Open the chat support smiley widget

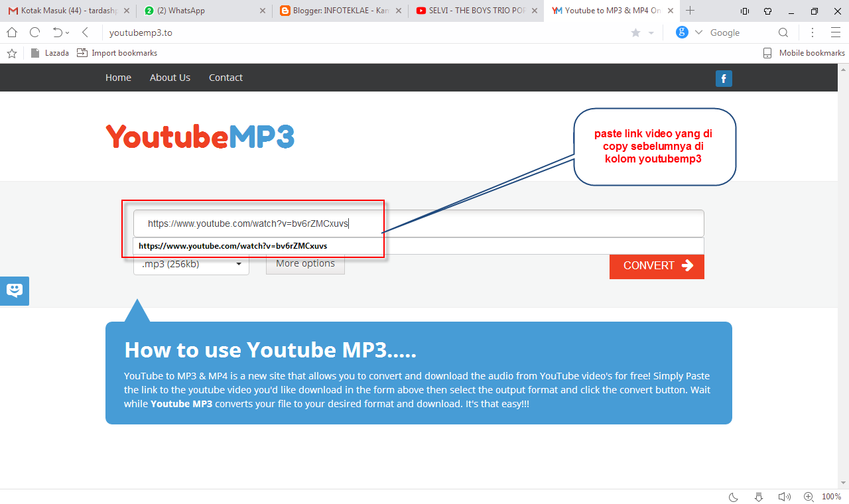[x=14, y=290]
